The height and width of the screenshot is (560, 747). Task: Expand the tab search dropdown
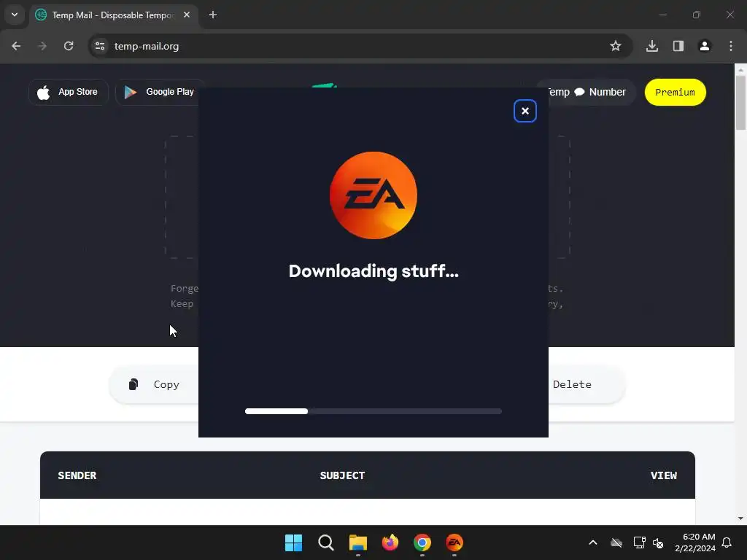coord(15,15)
